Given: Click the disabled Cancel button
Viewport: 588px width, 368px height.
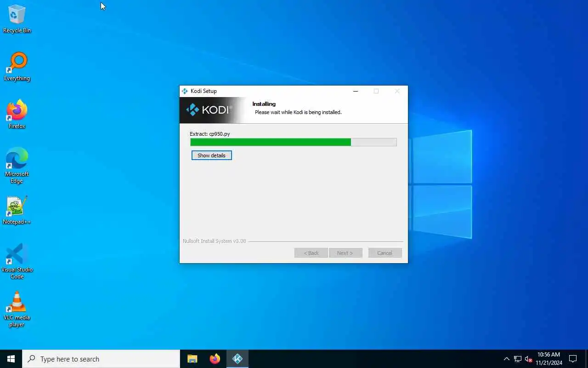Looking at the screenshot, I should [x=385, y=253].
